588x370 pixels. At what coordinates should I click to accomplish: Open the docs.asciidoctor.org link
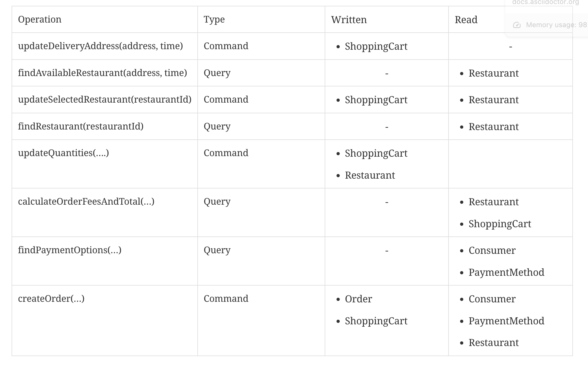545,3
